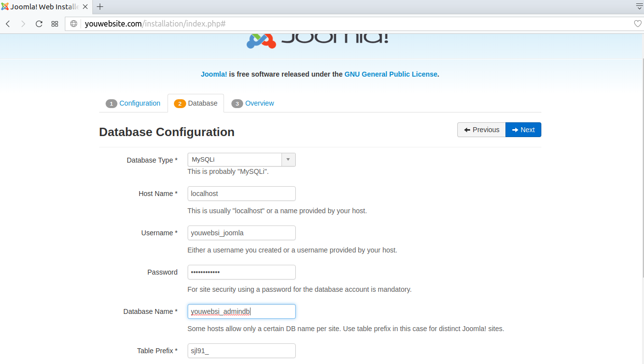Select the Database step tab
This screenshot has height=364, width=644.
point(196,103)
